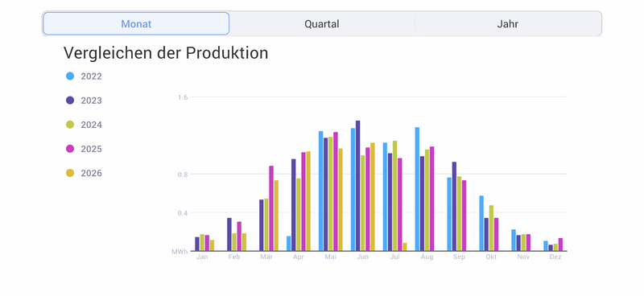The width and height of the screenshot is (644, 296).
Task: Click the Mai month axis label
Action: click(331, 257)
